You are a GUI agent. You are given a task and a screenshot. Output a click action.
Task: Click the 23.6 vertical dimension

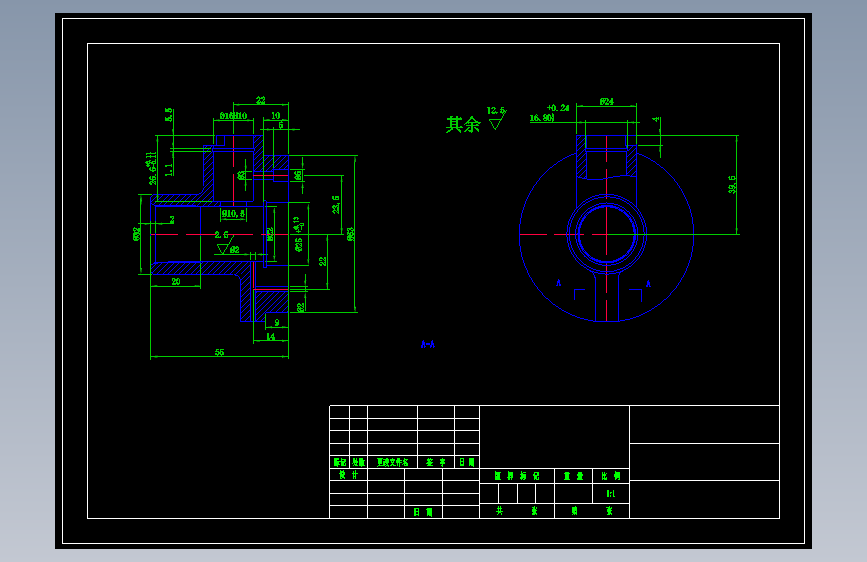[336, 204]
